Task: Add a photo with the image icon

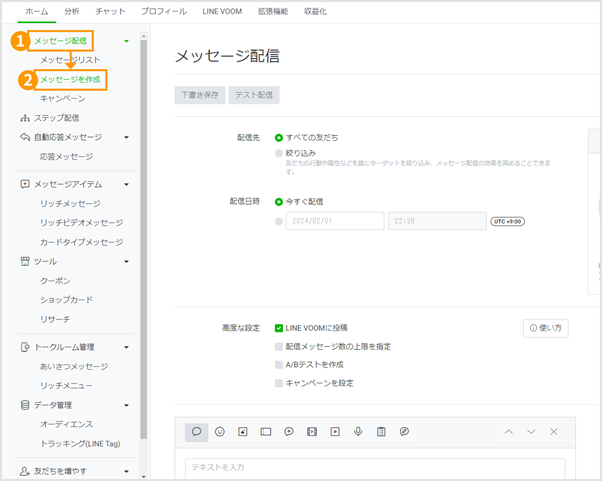Action: tap(243, 432)
